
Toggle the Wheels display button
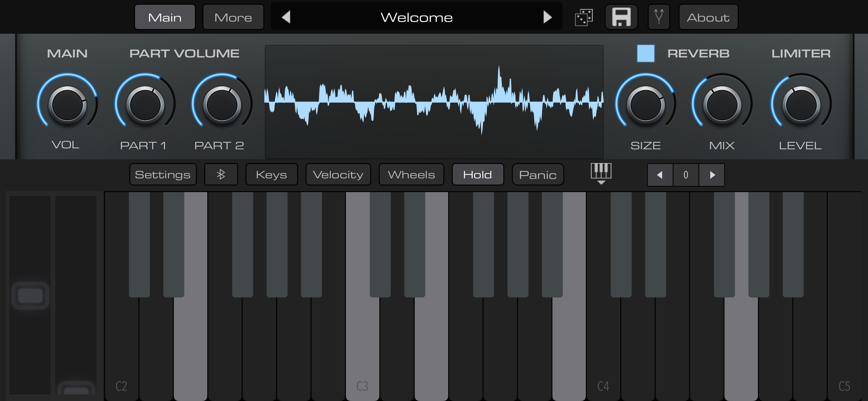pos(411,174)
